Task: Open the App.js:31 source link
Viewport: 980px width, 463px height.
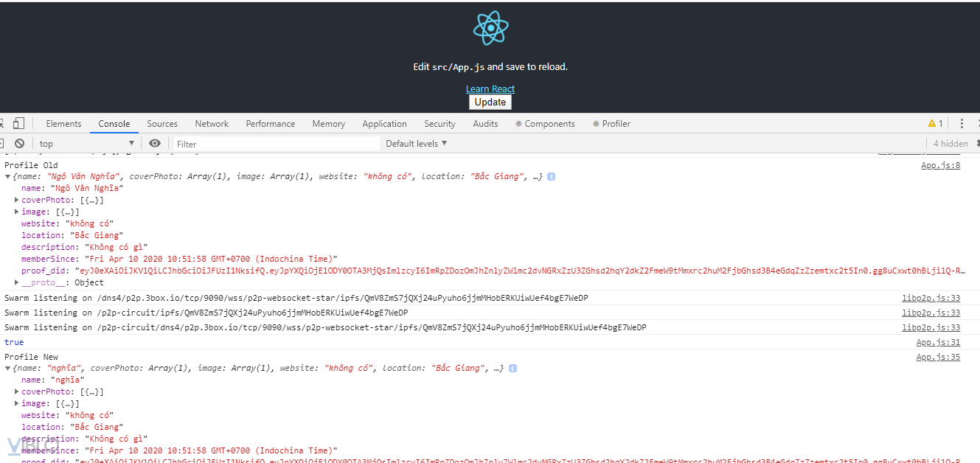Action: tap(939, 342)
